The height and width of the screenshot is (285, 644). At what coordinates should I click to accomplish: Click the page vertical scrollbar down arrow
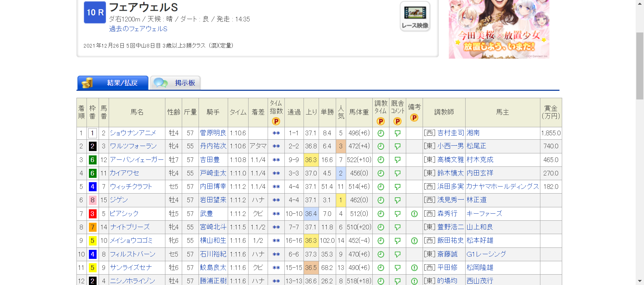click(640, 281)
